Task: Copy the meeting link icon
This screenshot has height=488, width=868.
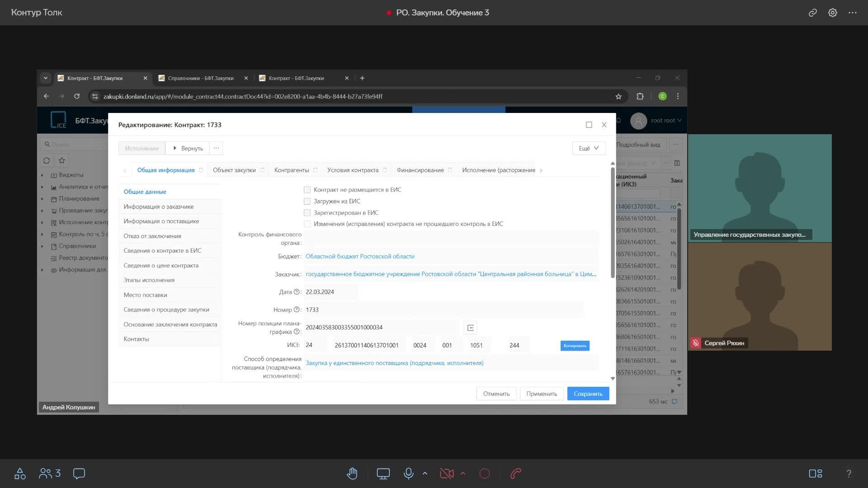Action: 812,13
